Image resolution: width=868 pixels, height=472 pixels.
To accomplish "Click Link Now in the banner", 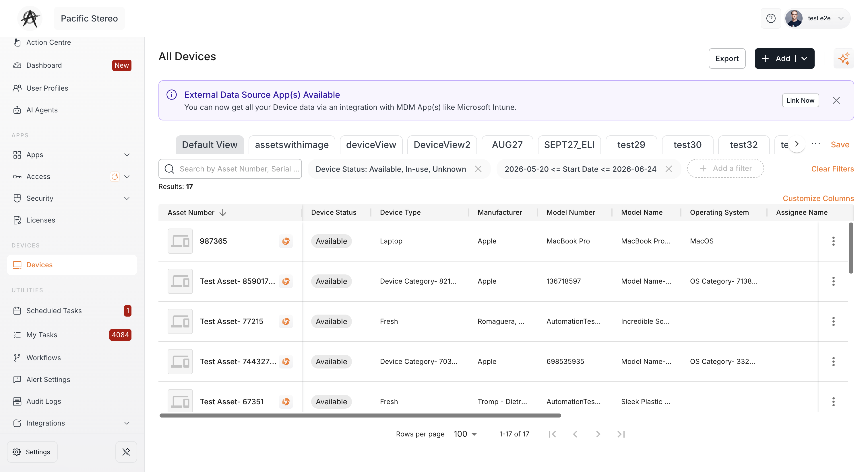I will tap(800, 100).
